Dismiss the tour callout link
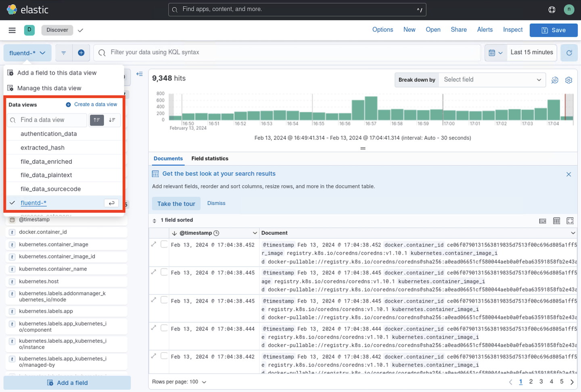 coord(216,203)
